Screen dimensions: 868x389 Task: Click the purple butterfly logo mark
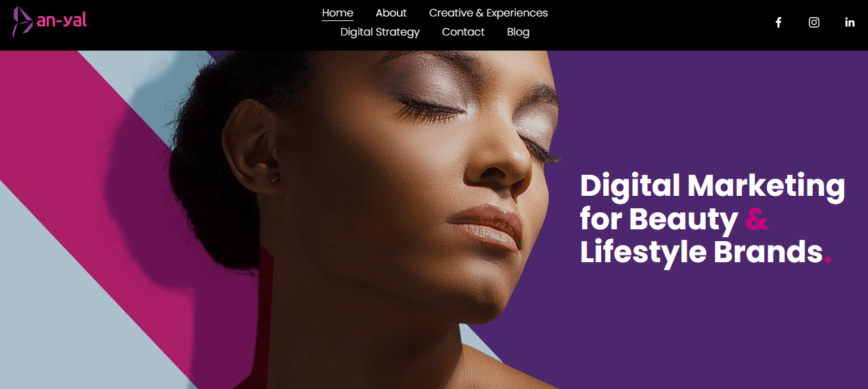[22, 22]
